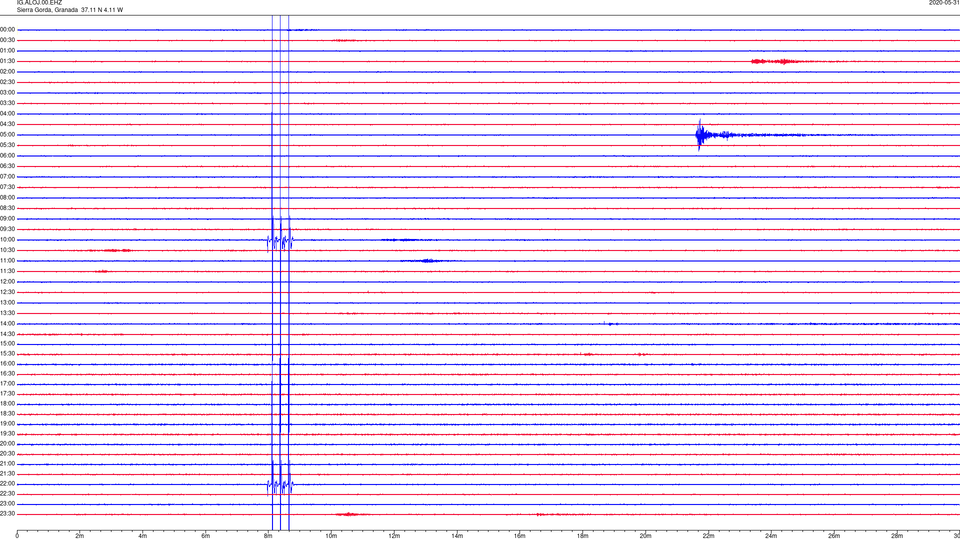960x540 pixels.
Task: Pick the 21:00 row time label
Action: click(7, 464)
